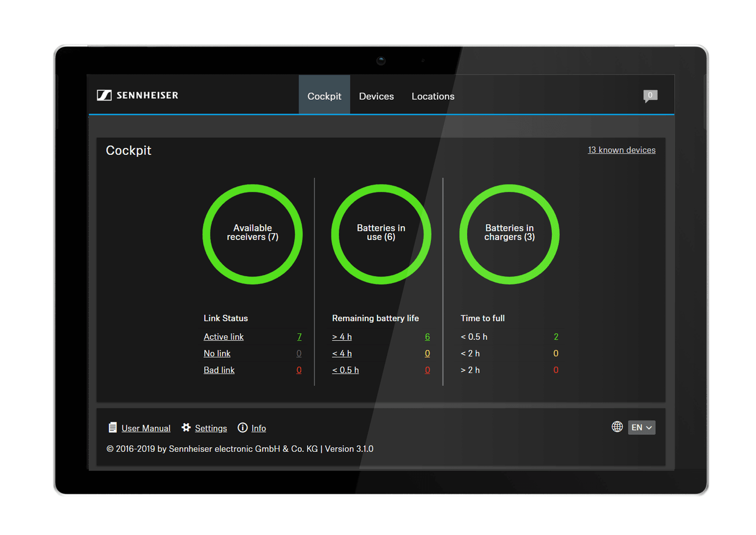
Task: Click the > 4 h battery life link
Action: [342, 337]
